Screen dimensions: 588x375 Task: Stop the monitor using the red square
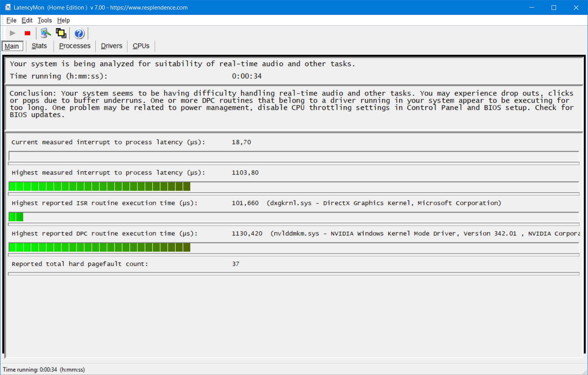coord(27,33)
